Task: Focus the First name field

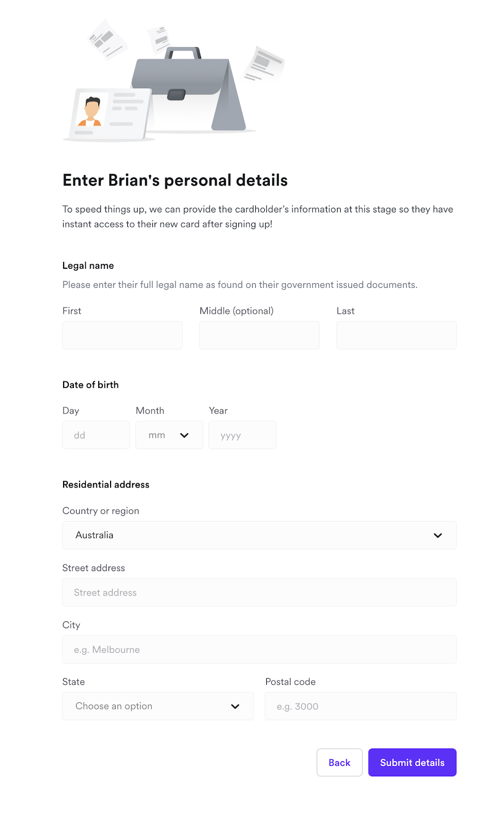Action: point(123,335)
